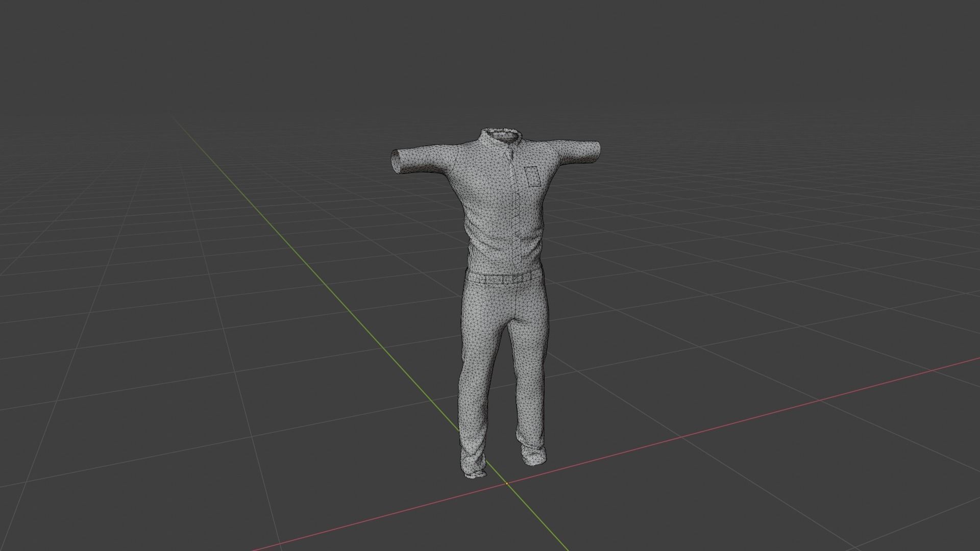Click the belt on the trousers

coord(505,279)
